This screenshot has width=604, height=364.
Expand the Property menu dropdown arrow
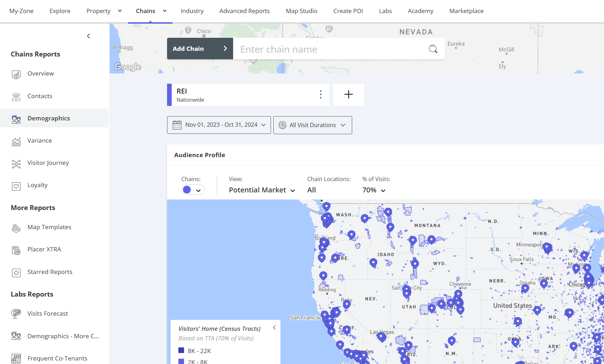pos(120,11)
